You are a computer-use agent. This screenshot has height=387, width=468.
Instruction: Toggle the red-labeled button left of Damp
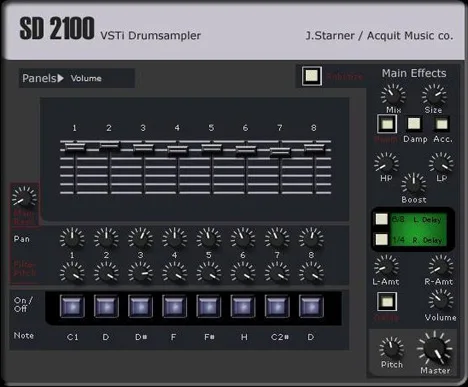[387, 124]
